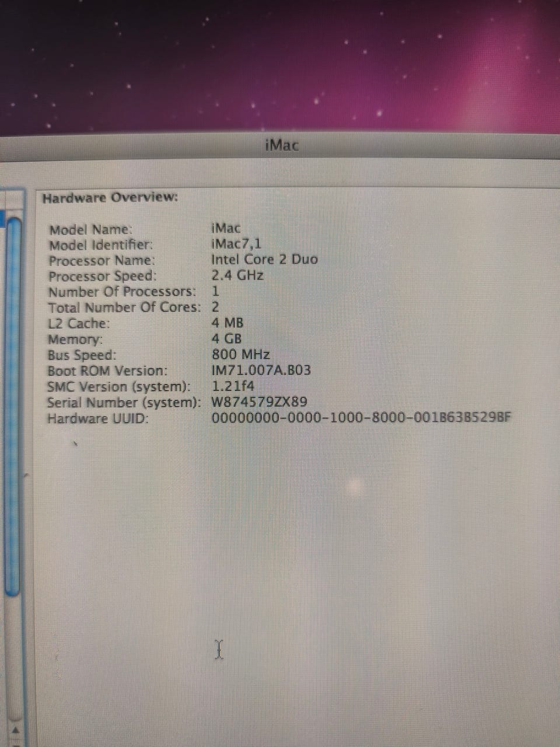Select the 'Hardware Overview:' heading
The height and width of the screenshot is (747, 560).
(110, 198)
